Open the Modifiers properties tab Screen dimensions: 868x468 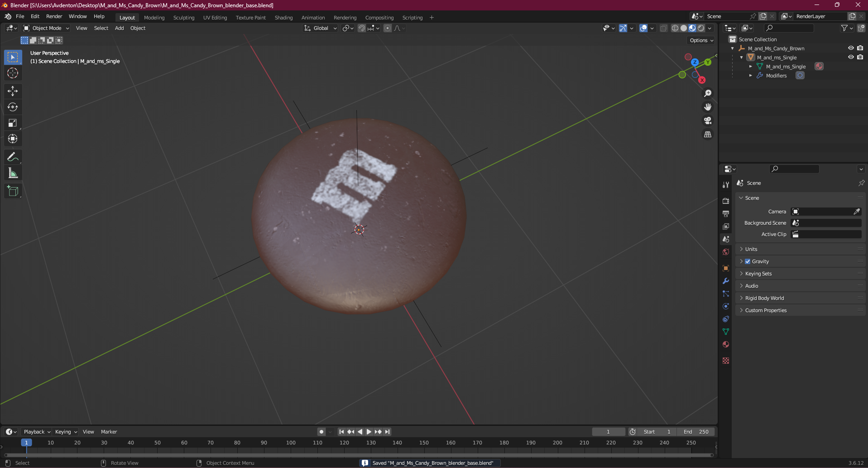(x=726, y=281)
